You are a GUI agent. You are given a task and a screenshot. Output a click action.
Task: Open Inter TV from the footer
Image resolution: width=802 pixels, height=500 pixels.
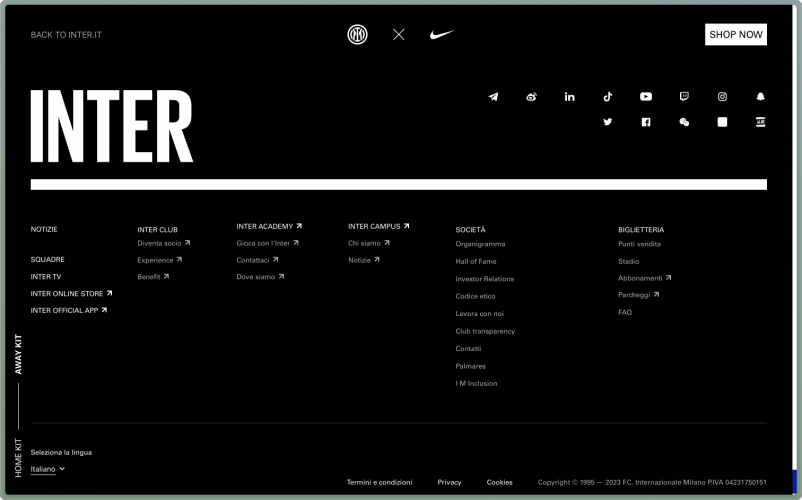[46, 277]
